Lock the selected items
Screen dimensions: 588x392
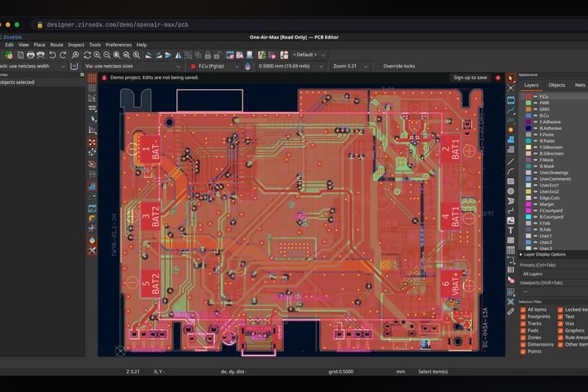tap(208, 55)
